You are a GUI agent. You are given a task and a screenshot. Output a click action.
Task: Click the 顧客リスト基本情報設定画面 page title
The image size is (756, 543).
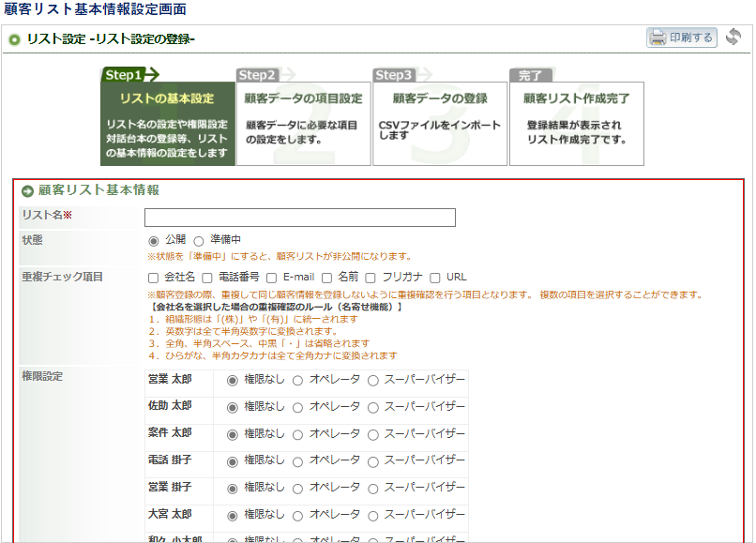pyautogui.click(x=95, y=8)
